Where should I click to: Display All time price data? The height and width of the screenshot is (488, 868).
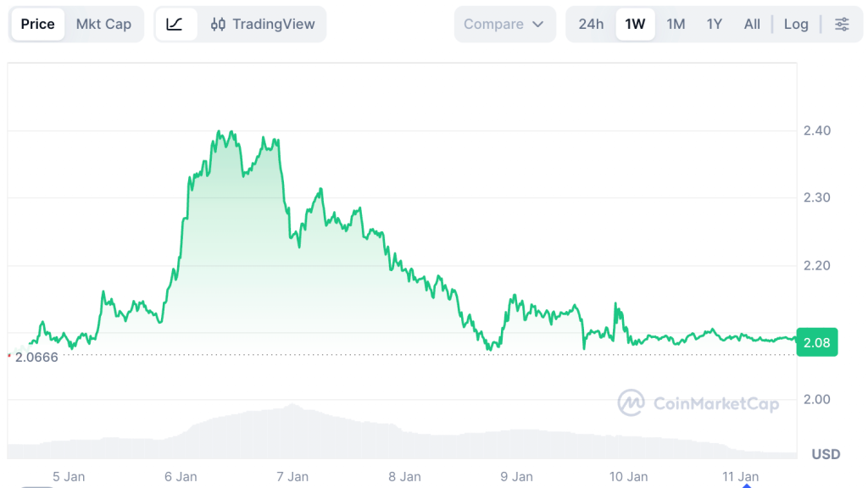click(752, 25)
